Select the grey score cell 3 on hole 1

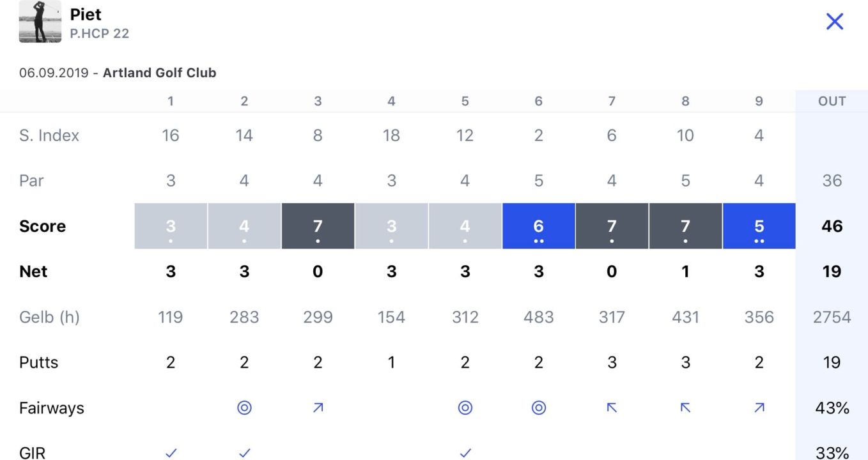coord(171,226)
